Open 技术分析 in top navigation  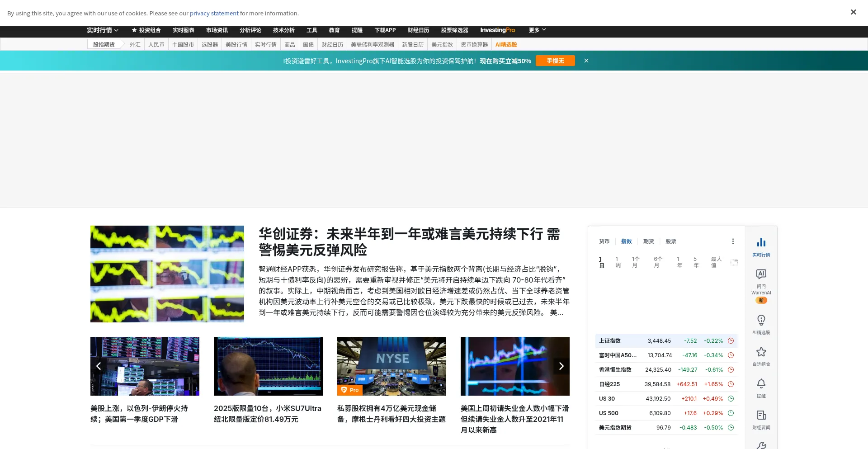click(284, 30)
